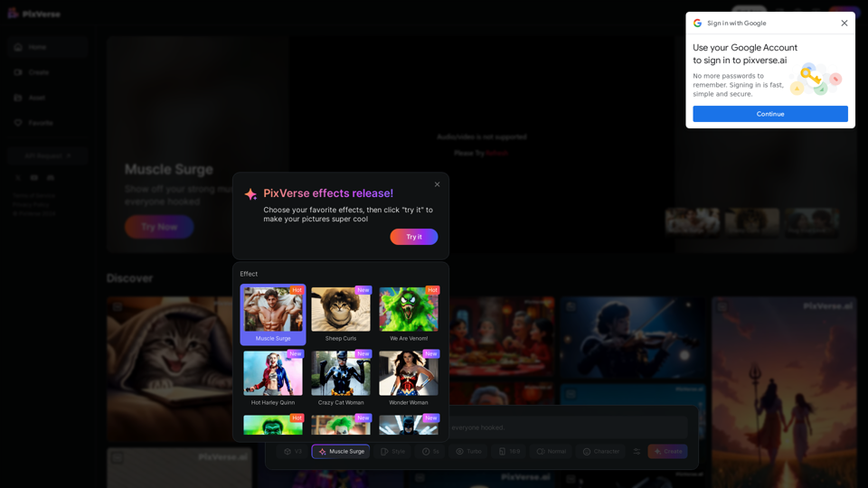Click the Create button in prompt bar

click(x=667, y=452)
